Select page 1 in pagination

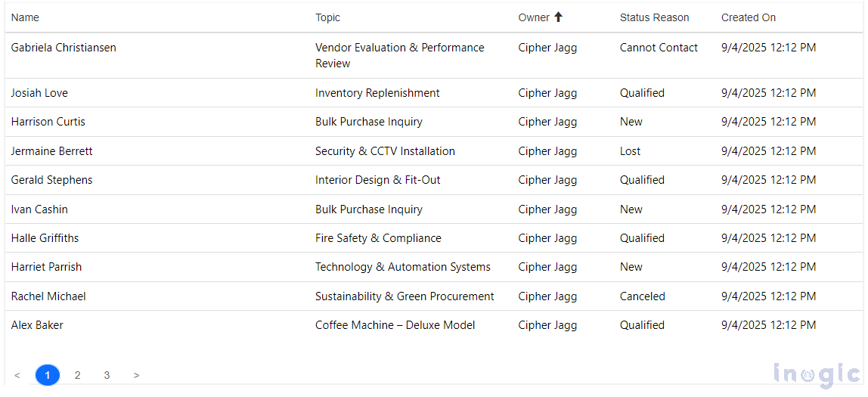pos(47,375)
